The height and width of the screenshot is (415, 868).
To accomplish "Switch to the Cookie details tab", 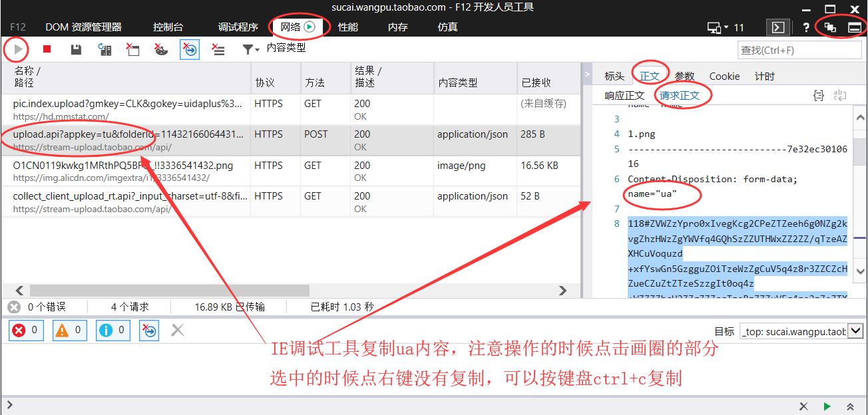I will click(x=724, y=76).
